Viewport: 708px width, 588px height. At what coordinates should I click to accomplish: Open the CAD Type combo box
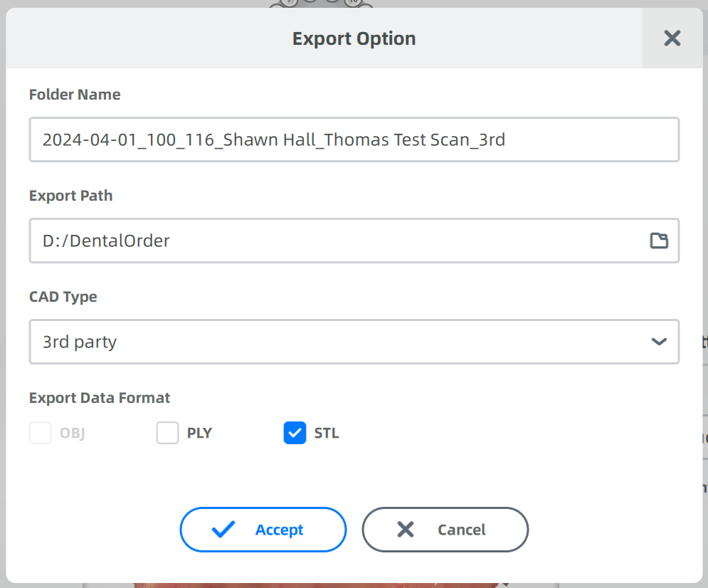[354, 342]
